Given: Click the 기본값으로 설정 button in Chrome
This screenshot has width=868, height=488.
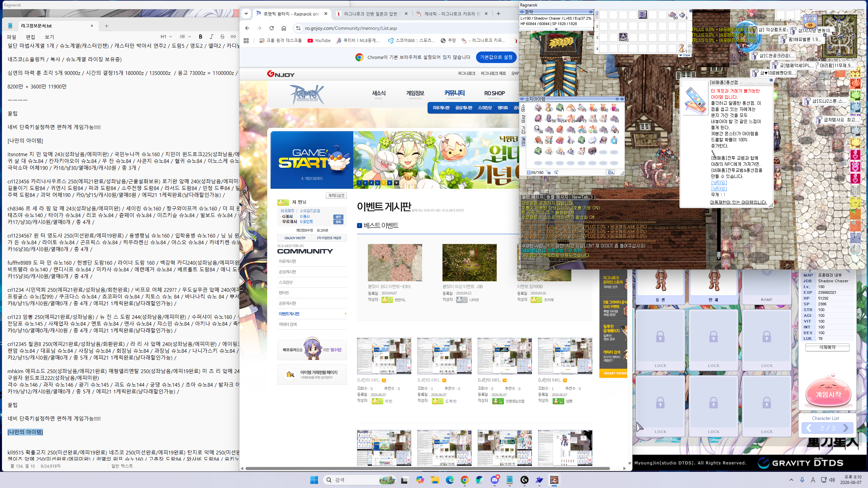Looking at the screenshot, I should tap(496, 57).
